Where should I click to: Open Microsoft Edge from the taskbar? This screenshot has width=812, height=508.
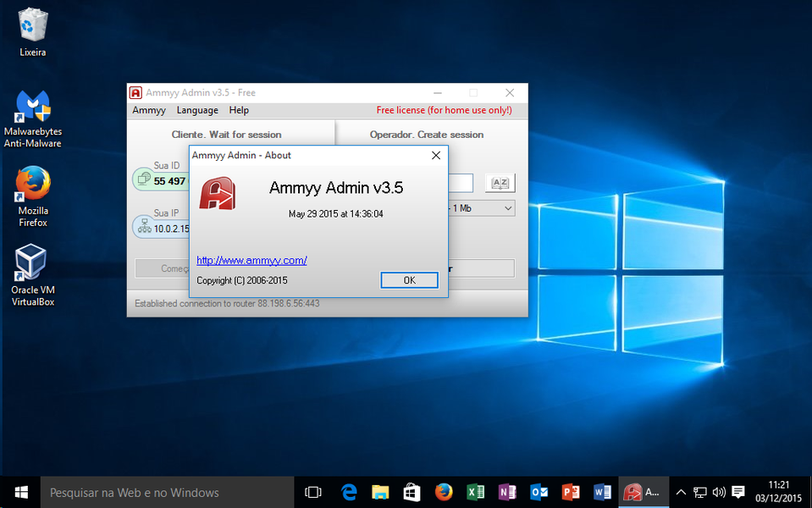click(349, 492)
